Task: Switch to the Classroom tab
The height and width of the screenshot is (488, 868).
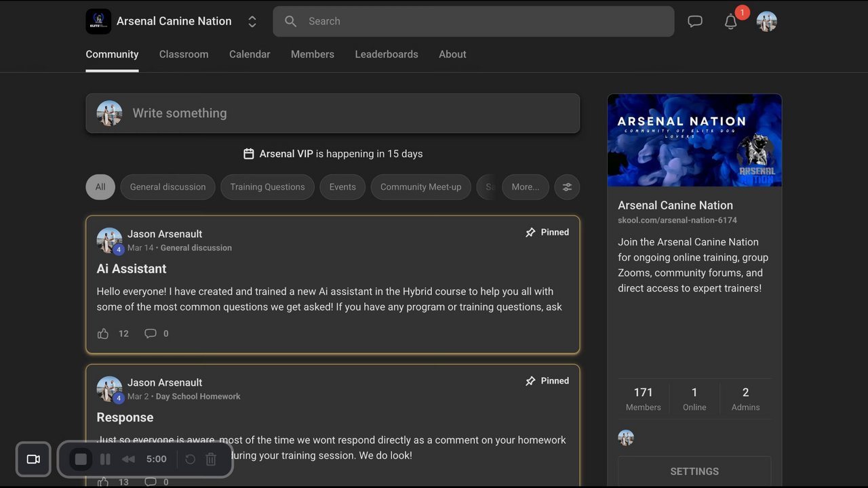Action: pyautogui.click(x=184, y=54)
